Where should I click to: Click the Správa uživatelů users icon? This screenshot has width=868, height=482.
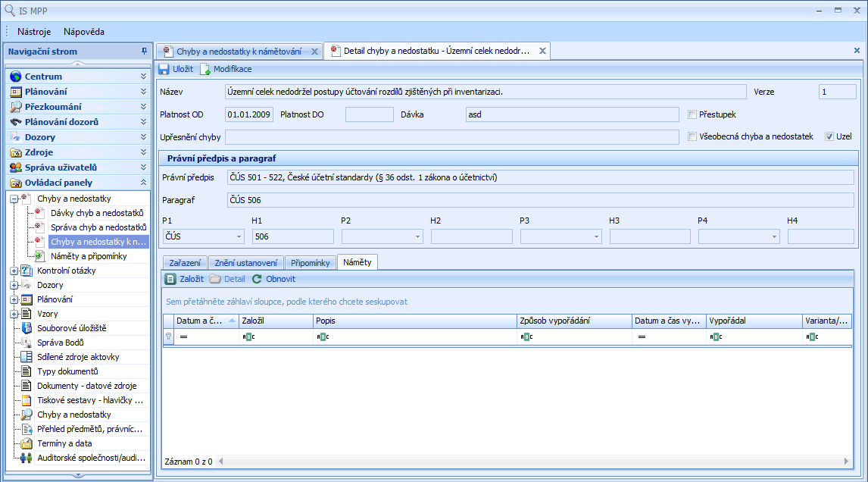pos(15,167)
